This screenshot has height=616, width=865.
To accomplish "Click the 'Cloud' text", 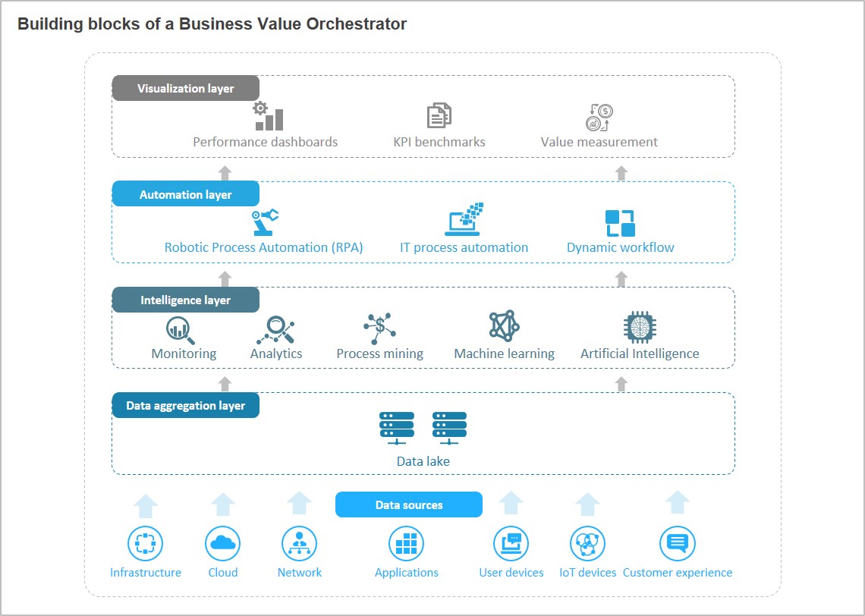I will 223,573.
